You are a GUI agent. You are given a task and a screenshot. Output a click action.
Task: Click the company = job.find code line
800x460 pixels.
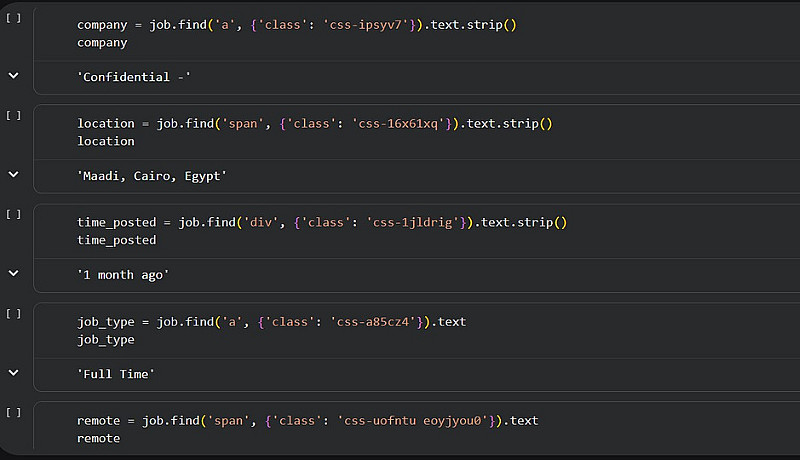point(296,25)
